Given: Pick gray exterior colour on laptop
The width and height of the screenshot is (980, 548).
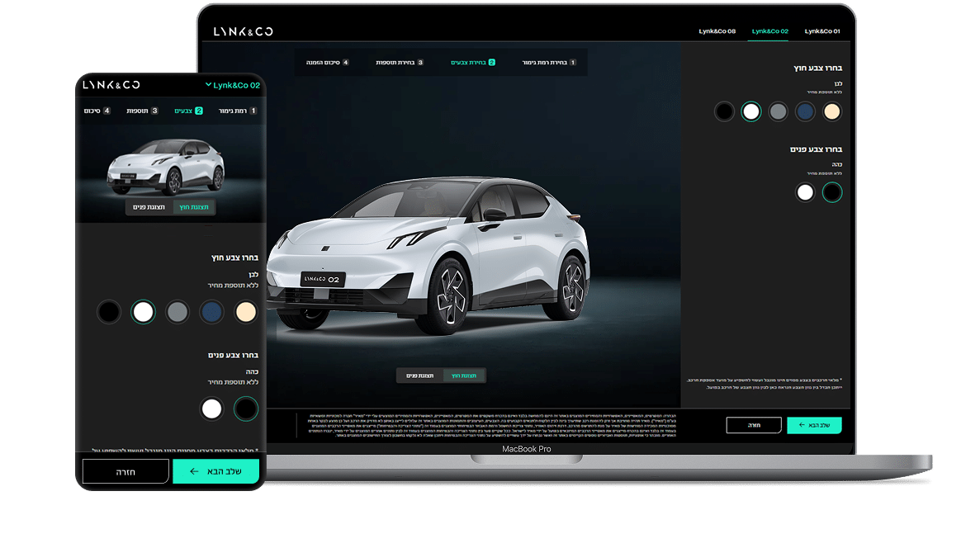Looking at the screenshot, I should click(x=778, y=112).
